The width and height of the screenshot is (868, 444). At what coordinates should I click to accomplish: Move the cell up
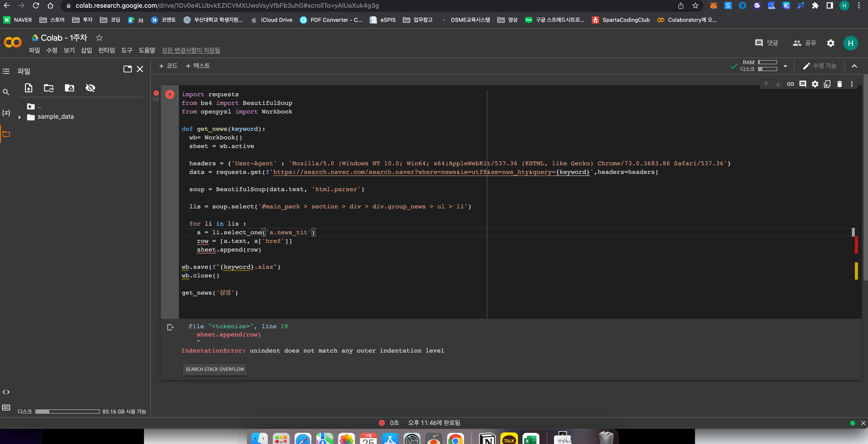[x=766, y=84]
